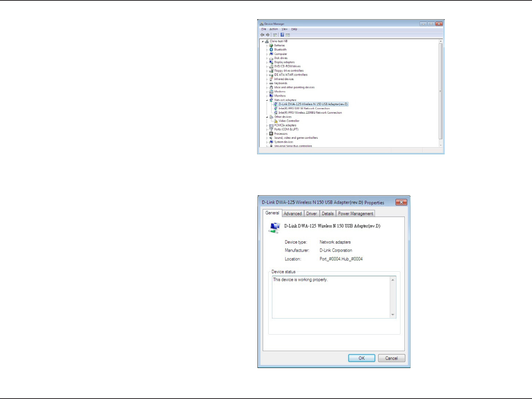Click the Claire-test-NB computer icon
This screenshot has width=532, height=399.
click(267, 41)
